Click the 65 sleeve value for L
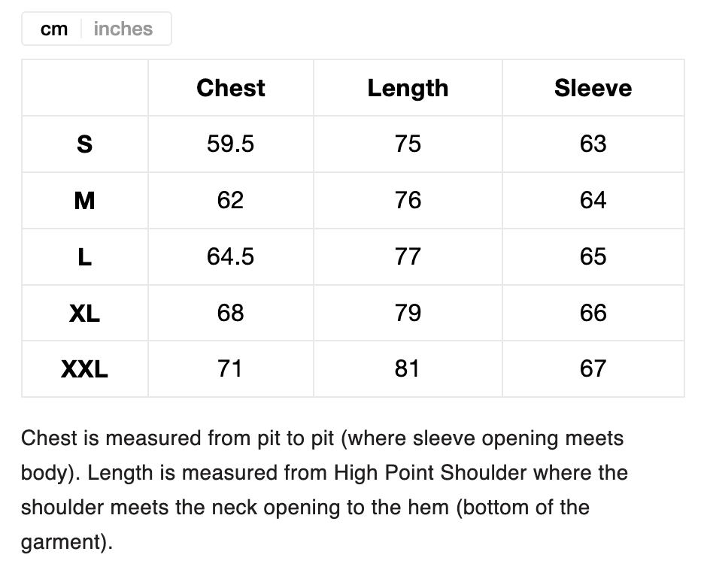Screen dimensions: 704x588 (x=593, y=256)
